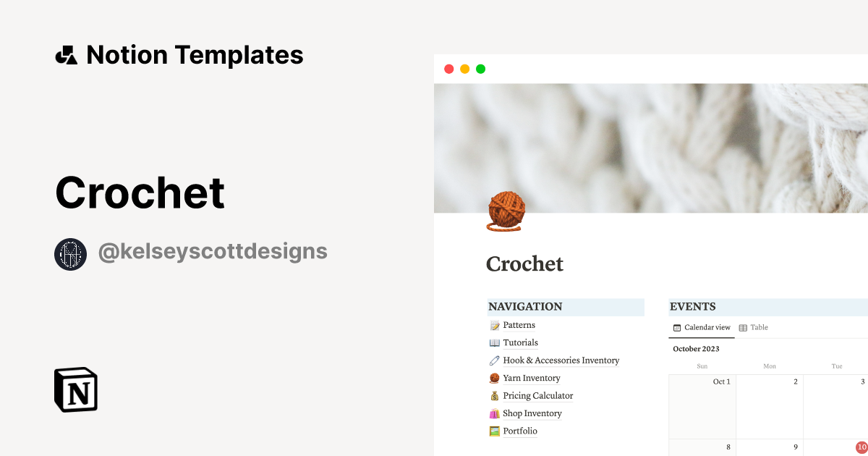The width and height of the screenshot is (868, 456).
Task: Click the red event badge on October 10
Action: click(x=861, y=448)
